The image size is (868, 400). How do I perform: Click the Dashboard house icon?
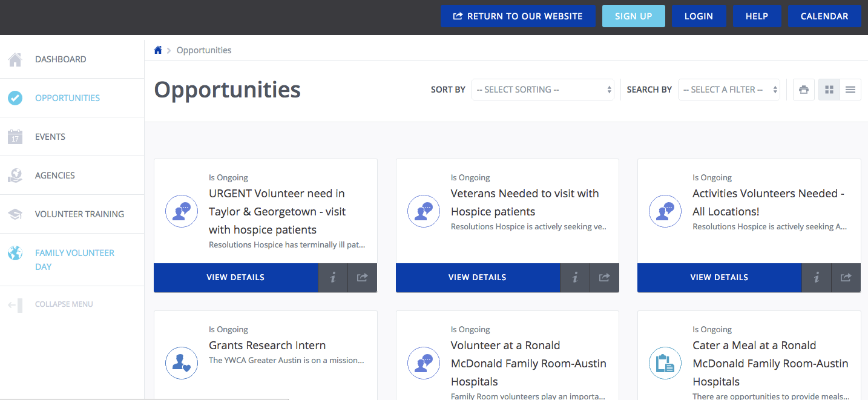15,59
